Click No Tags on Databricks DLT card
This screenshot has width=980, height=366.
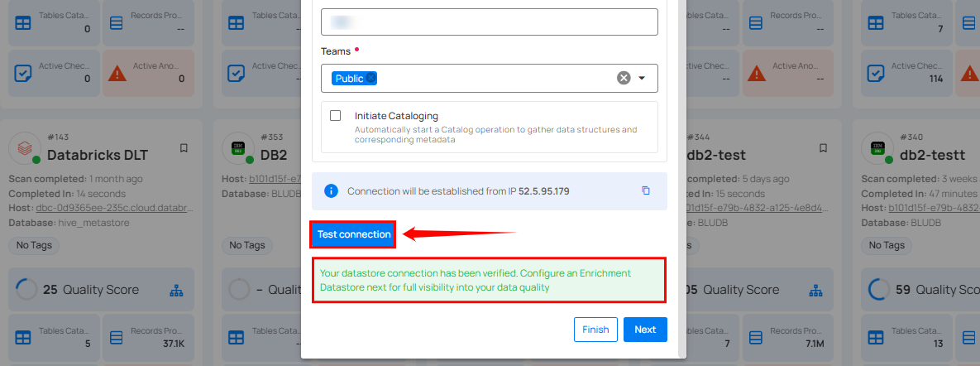(x=34, y=245)
